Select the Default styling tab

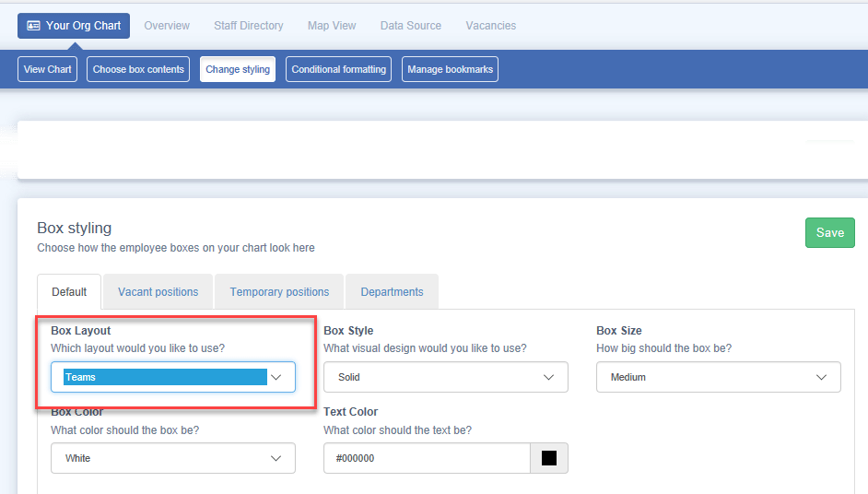coord(69,292)
